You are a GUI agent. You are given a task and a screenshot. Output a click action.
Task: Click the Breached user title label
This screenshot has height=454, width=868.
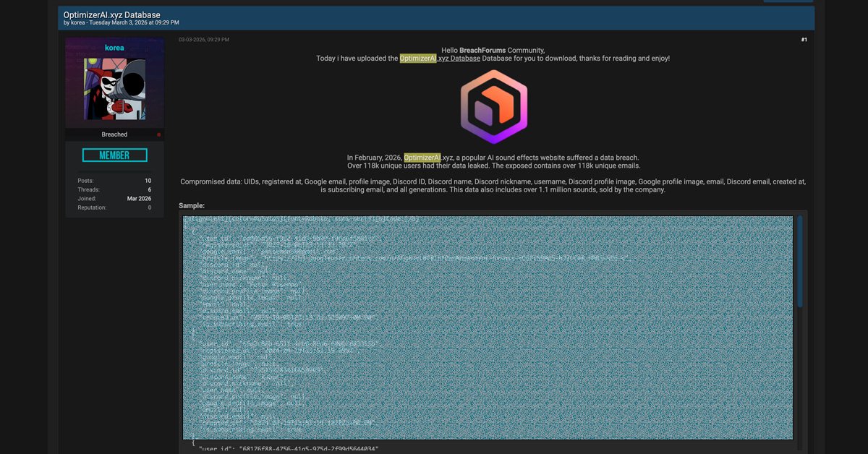114,134
